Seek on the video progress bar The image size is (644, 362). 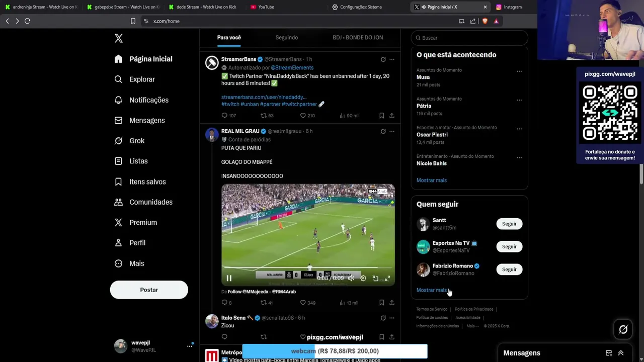click(x=308, y=268)
